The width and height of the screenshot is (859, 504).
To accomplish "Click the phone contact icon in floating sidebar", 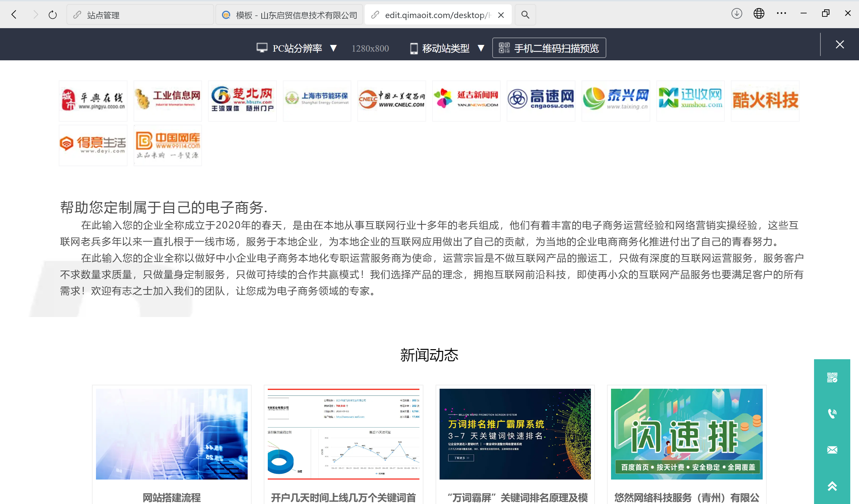I will click(832, 414).
